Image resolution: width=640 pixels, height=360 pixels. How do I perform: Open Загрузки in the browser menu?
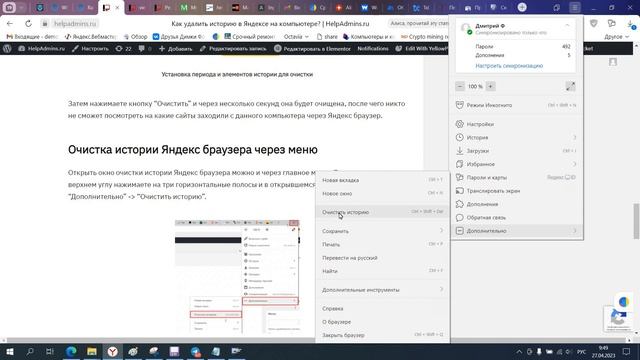(516, 151)
